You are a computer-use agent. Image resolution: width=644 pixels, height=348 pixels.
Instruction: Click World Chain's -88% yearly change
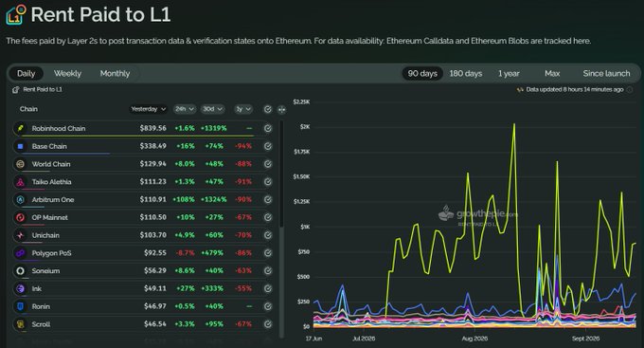coord(243,164)
